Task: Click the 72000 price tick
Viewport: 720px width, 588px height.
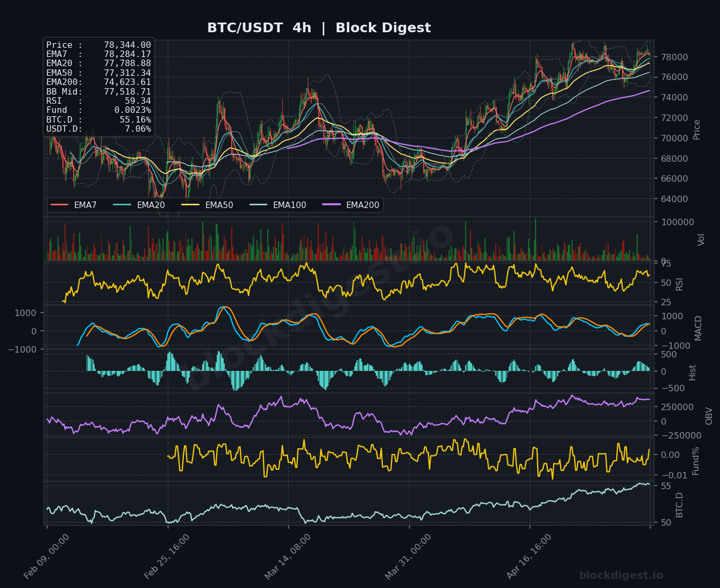Action: tap(674, 118)
